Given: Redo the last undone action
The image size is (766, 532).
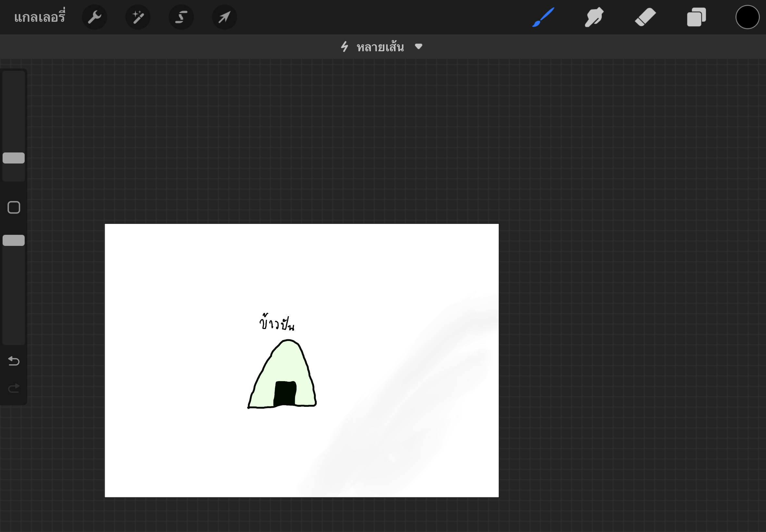Looking at the screenshot, I should [x=14, y=388].
